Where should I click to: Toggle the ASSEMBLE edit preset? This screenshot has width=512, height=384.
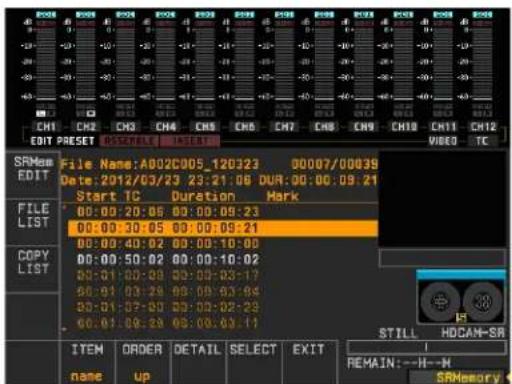tap(129, 141)
